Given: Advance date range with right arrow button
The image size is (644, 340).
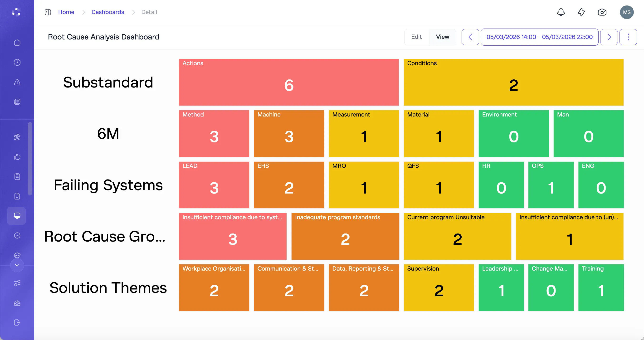Looking at the screenshot, I should (609, 37).
